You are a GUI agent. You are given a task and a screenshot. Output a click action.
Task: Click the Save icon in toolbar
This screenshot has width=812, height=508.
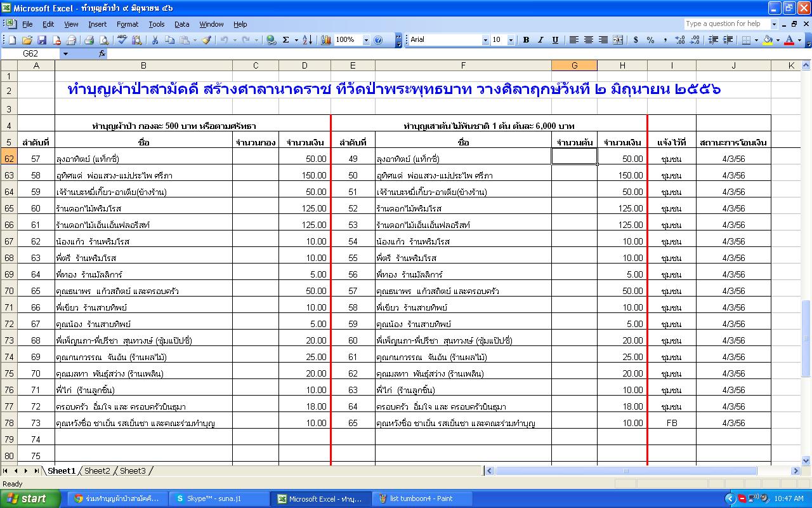click(41, 40)
